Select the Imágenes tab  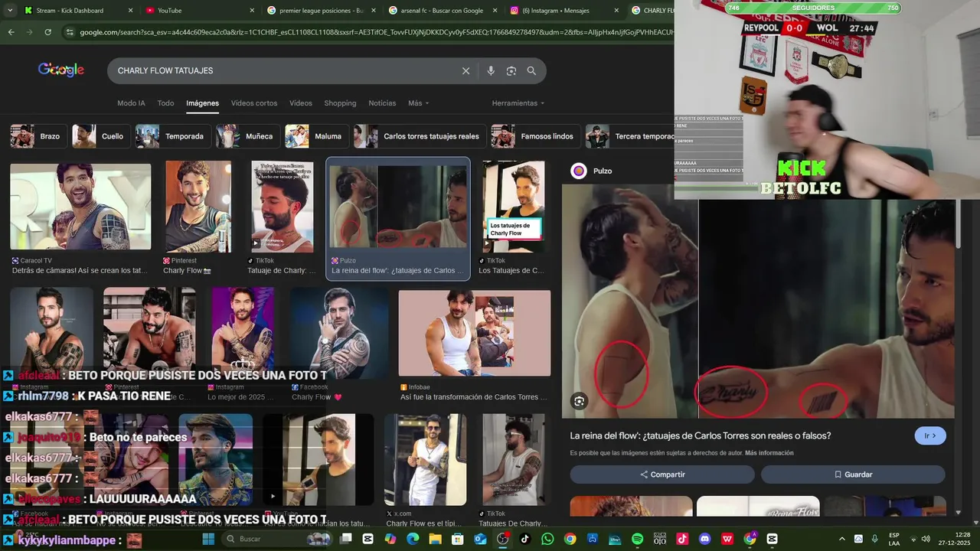coord(202,103)
